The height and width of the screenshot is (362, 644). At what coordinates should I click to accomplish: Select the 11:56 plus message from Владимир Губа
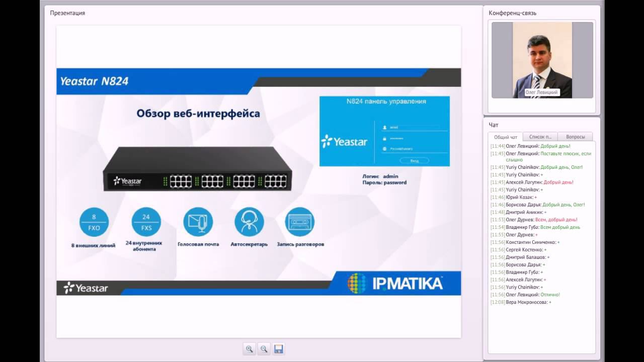(x=517, y=273)
